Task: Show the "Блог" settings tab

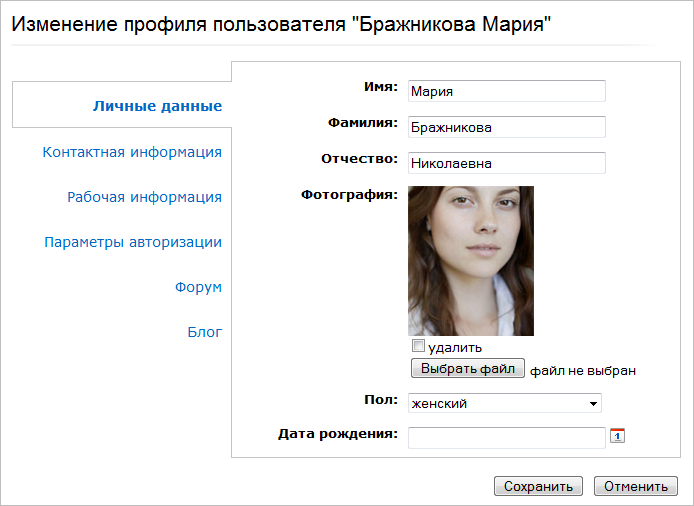Action: (x=204, y=332)
